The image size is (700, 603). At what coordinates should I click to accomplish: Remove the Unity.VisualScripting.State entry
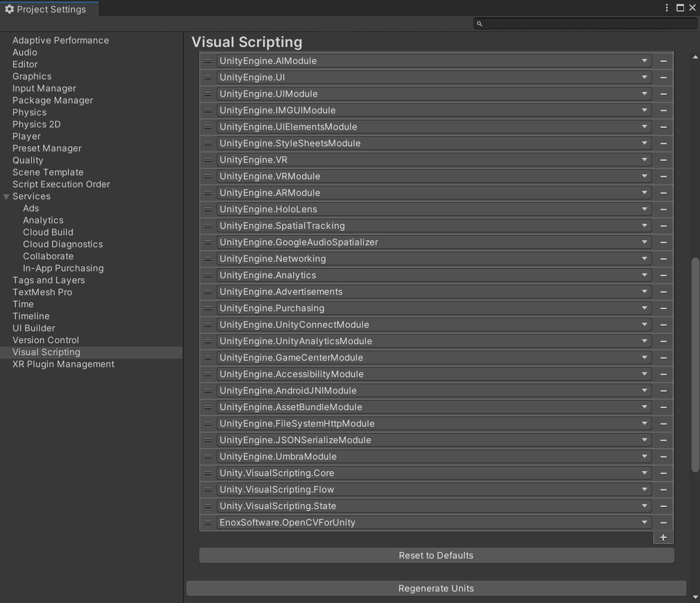(x=664, y=506)
